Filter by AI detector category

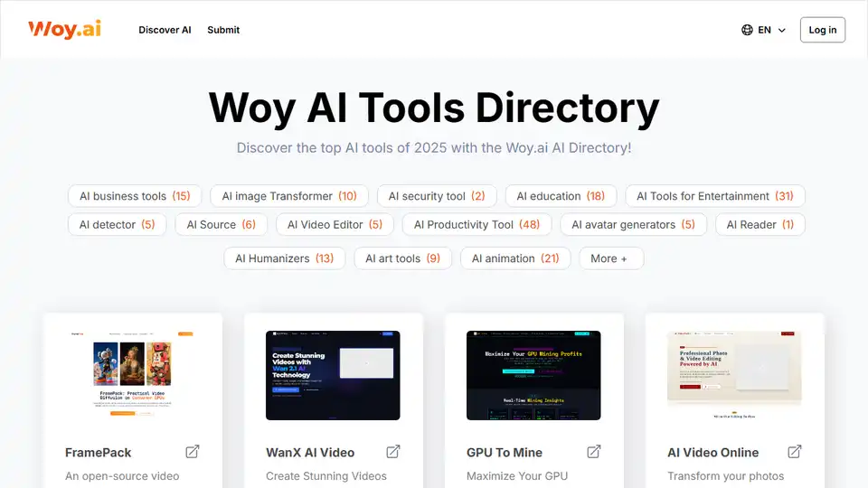coord(117,225)
